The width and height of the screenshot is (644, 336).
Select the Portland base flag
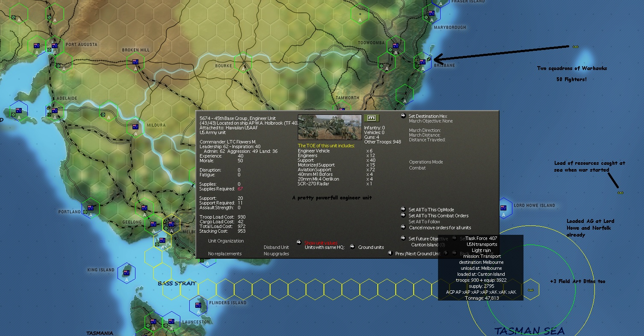click(91, 208)
